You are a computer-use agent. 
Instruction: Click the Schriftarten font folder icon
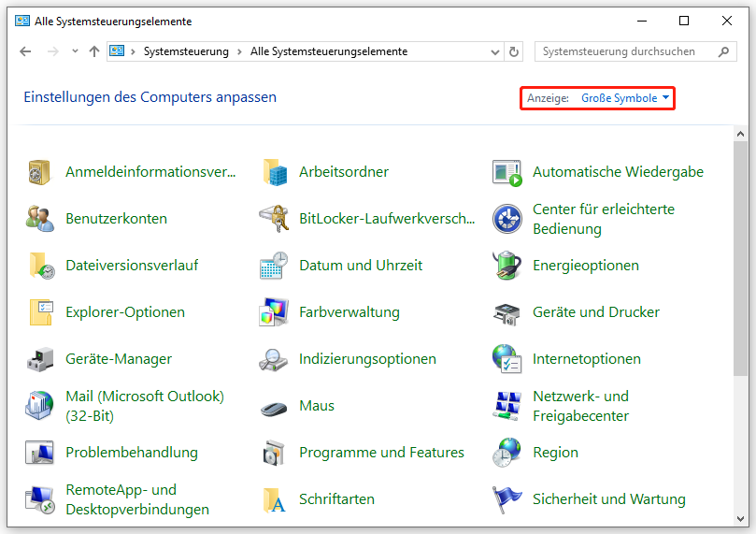click(x=275, y=499)
